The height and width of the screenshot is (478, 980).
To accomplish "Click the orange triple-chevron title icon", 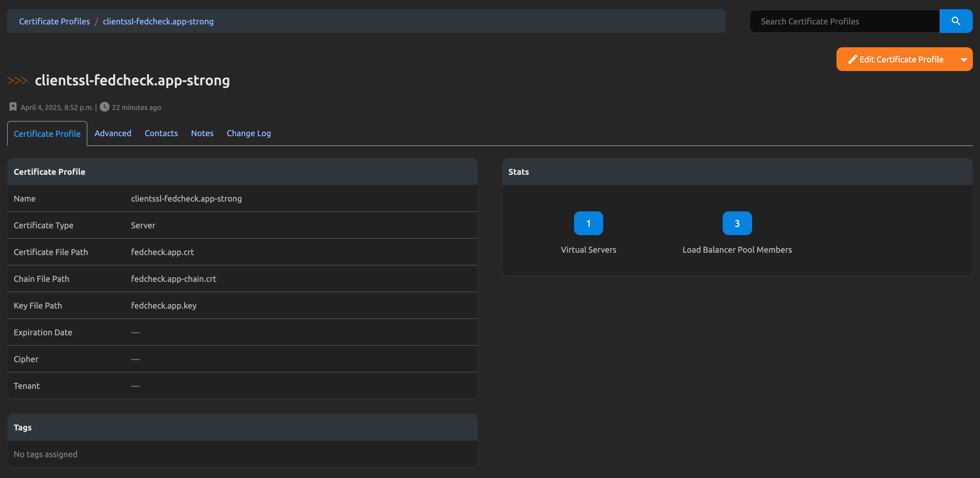I will pyautogui.click(x=17, y=81).
